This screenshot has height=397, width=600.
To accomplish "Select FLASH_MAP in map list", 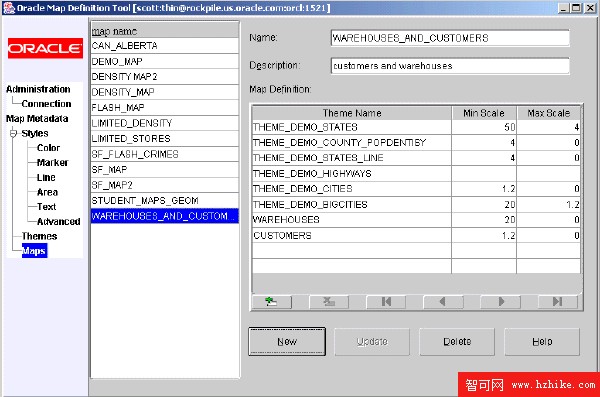I will point(165,108).
